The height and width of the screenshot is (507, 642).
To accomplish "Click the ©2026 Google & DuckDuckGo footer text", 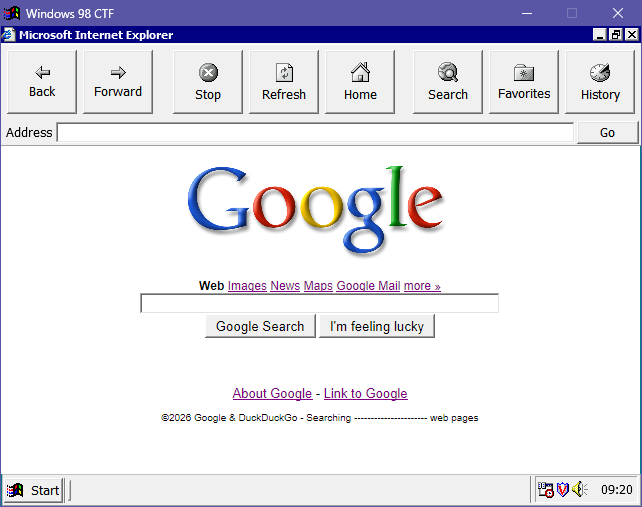I will 319,418.
